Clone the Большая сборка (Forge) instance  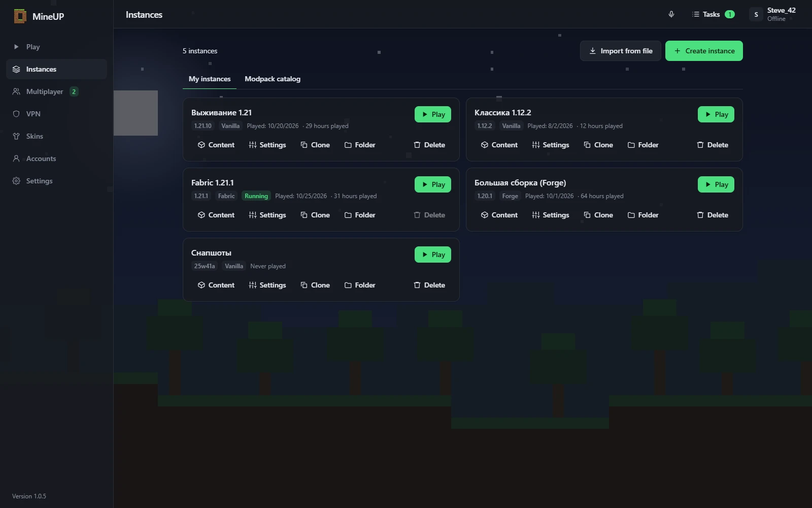coord(598,215)
